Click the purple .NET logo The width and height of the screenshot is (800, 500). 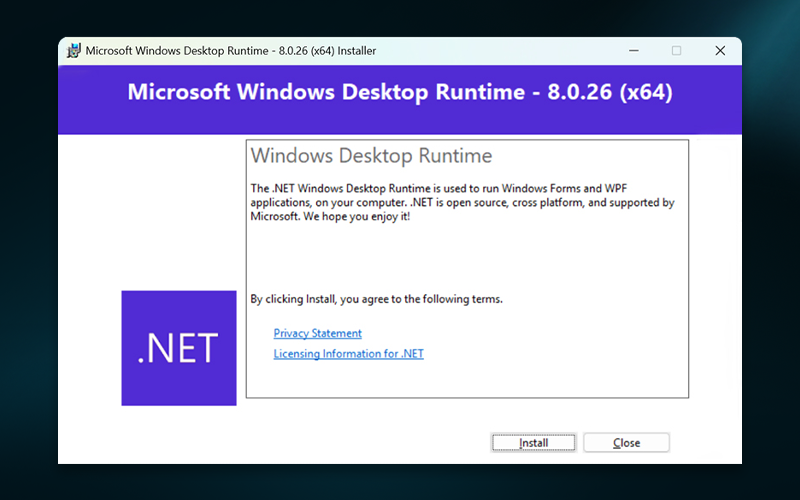click(x=179, y=348)
